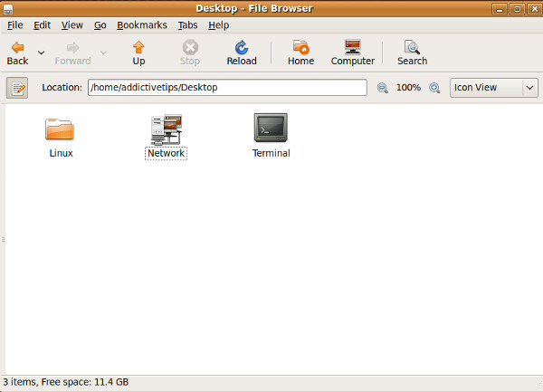The image size is (543, 392).
Task: Open the Tabs menu
Action: (187, 25)
